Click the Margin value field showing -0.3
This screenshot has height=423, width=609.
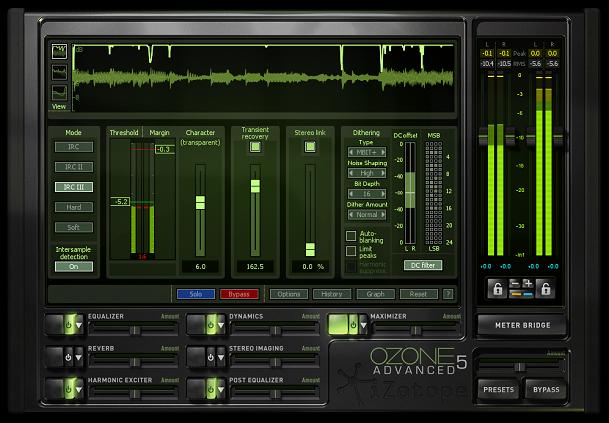[165, 149]
